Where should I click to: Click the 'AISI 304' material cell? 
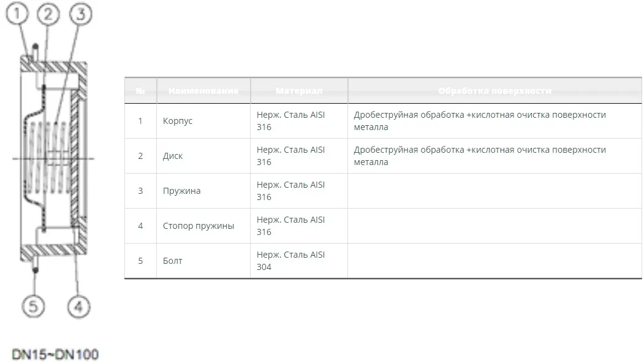[299, 261]
